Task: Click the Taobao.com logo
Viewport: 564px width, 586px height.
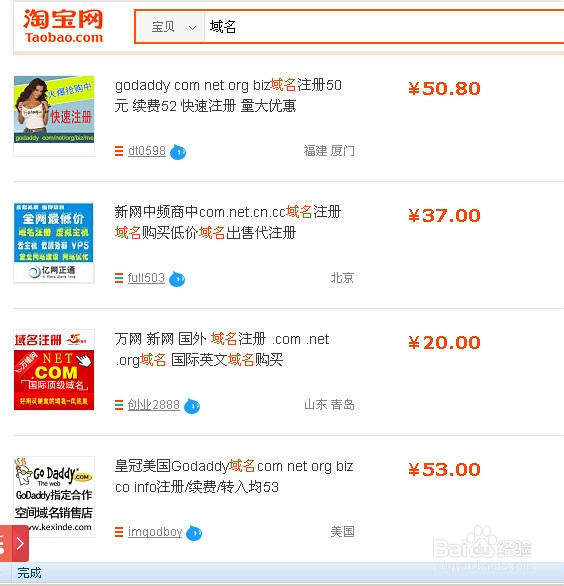Action: click(63, 25)
